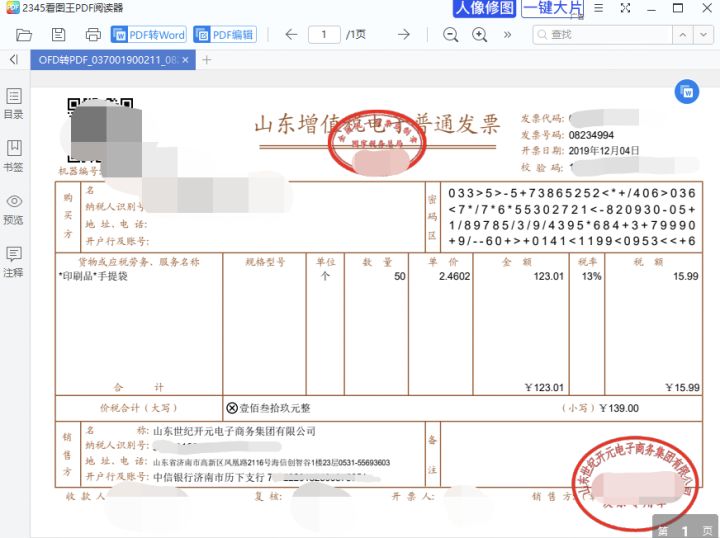Open the 书签 bookmarks panel

[x=13, y=156]
